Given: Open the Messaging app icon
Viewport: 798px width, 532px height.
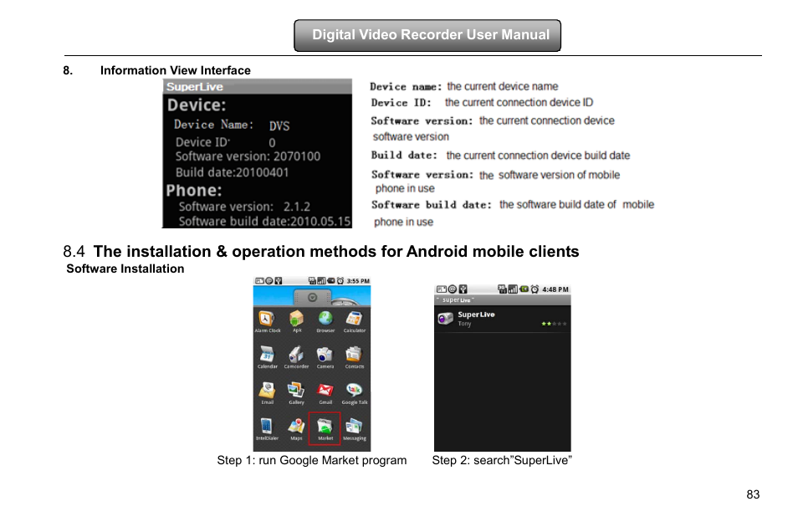Looking at the screenshot, I should (354, 426).
